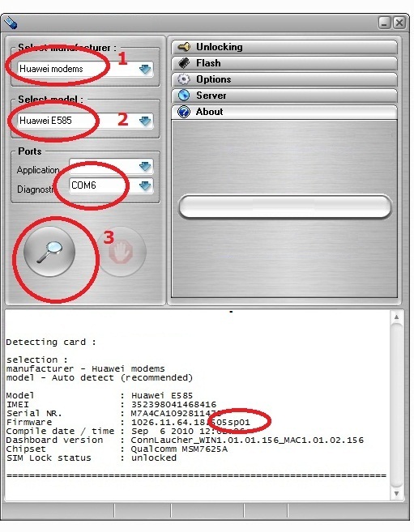Click the empty progress bar

pos(284,206)
